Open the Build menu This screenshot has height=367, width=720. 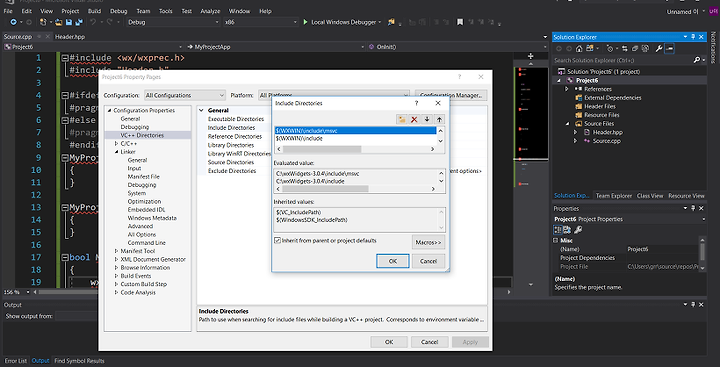95,11
